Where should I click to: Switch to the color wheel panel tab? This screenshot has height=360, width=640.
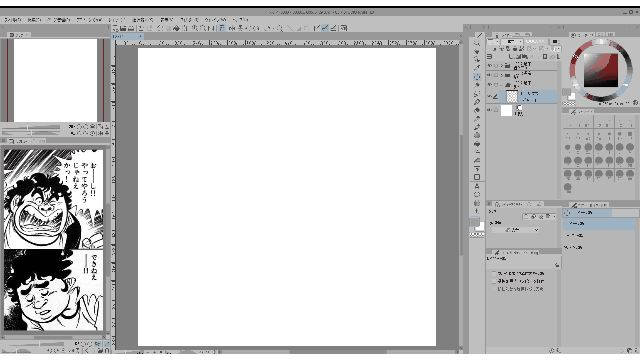[582, 35]
